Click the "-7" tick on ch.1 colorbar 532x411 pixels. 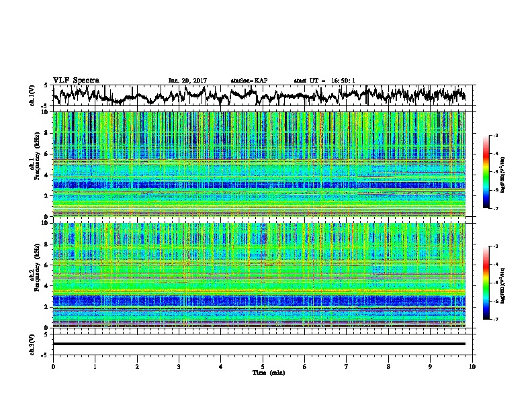[495, 208]
